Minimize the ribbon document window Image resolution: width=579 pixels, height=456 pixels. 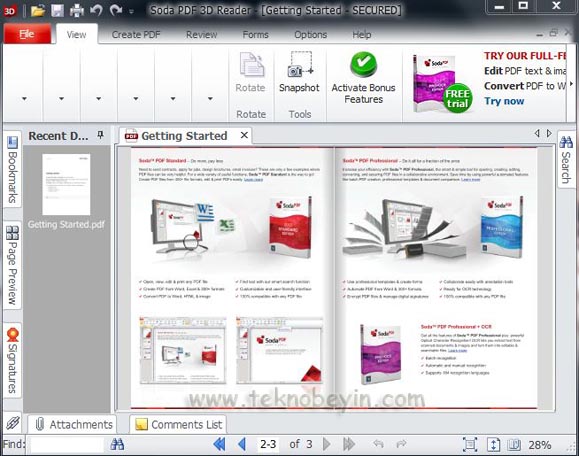click(539, 35)
